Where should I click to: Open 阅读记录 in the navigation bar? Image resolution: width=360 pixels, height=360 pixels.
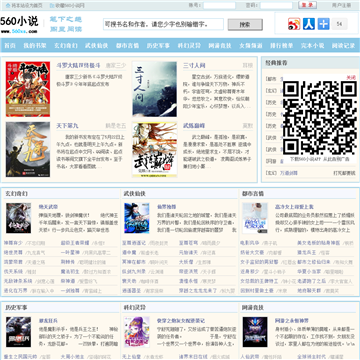click(343, 46)
